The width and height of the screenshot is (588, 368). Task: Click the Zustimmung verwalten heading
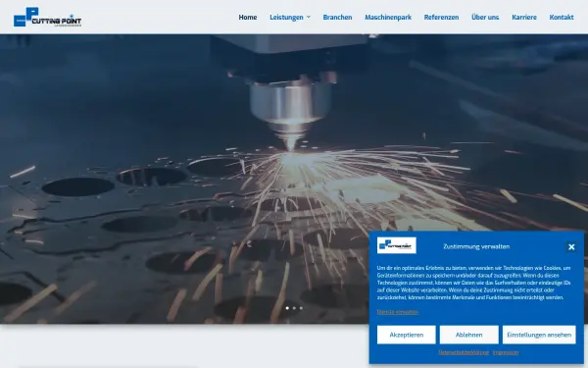[x=476, y=246]
